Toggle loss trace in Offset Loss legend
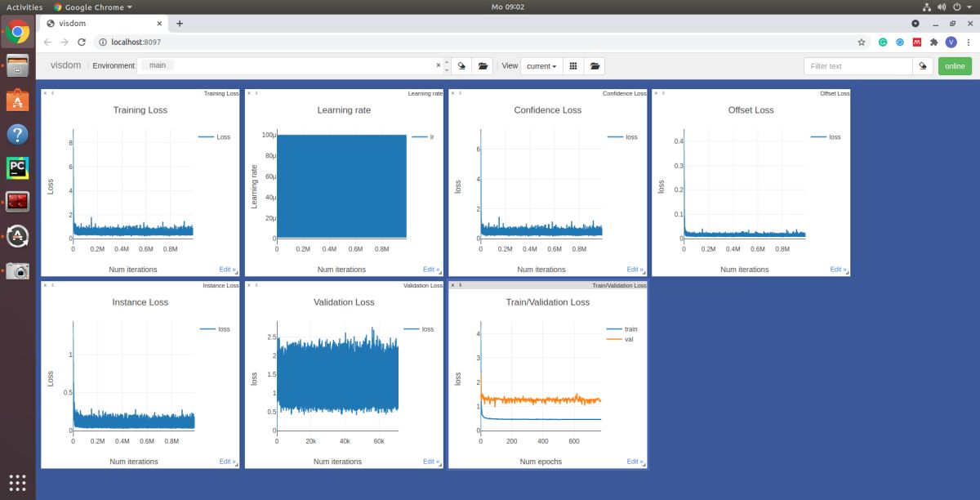 pos(826,137)
